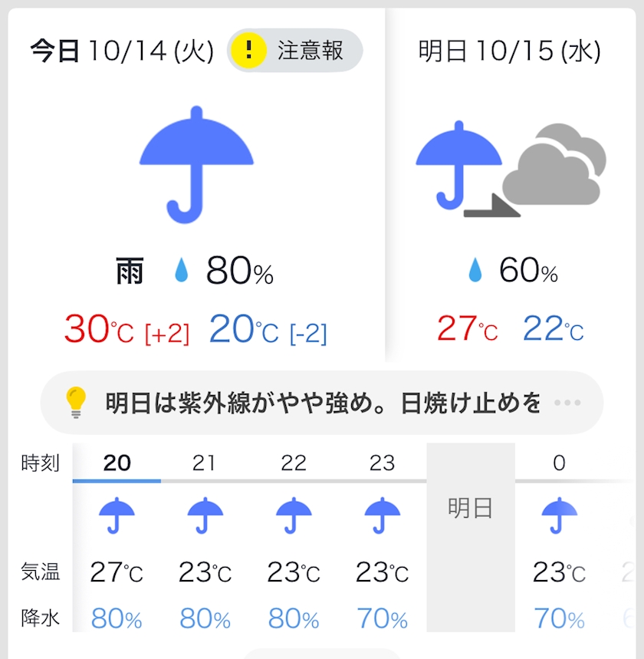
Task: Switch to tomorrow 明日 10/15 forecast
Action: [x=509, y=51]
